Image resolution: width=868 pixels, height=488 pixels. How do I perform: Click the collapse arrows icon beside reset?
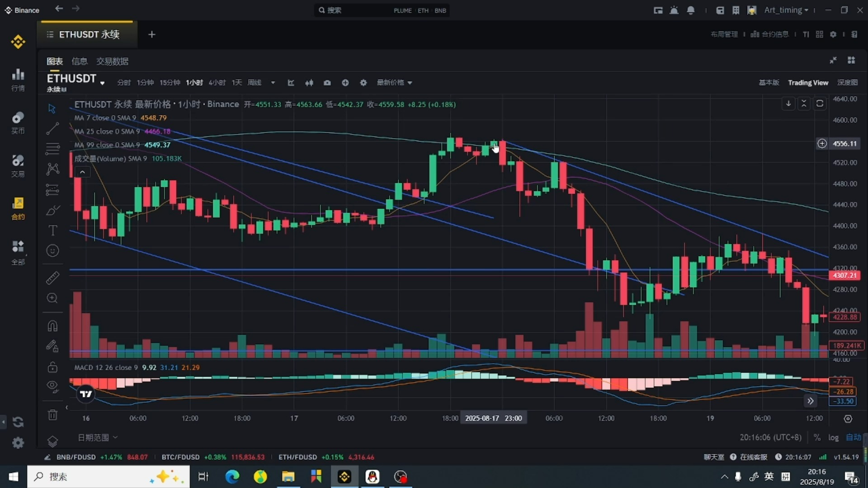(x=804, y=103)
